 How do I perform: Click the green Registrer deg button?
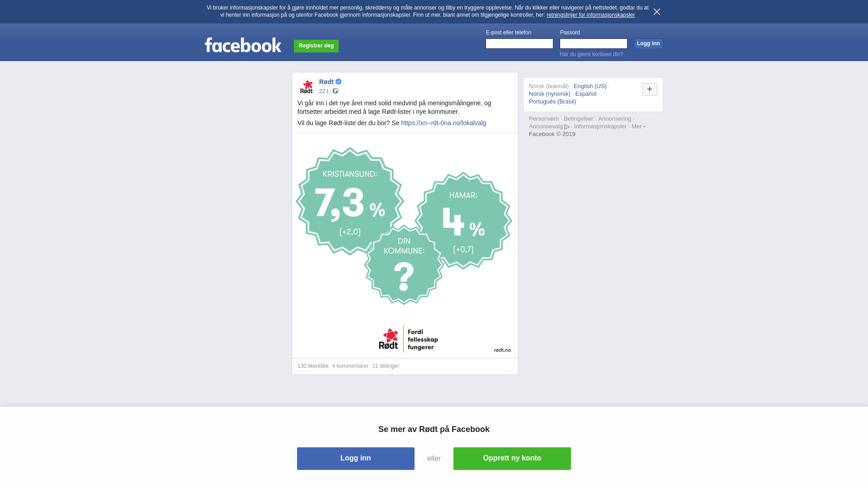(316, 46)
